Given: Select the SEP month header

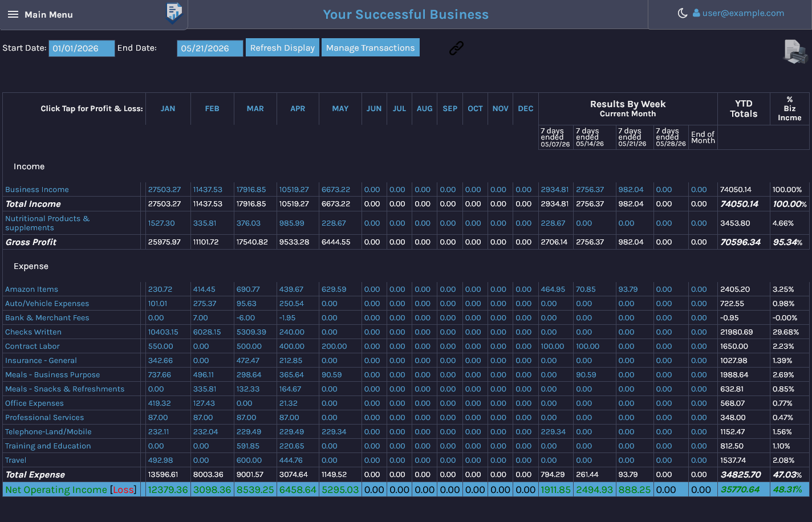Looking at the screenshot, I should 450,109.
